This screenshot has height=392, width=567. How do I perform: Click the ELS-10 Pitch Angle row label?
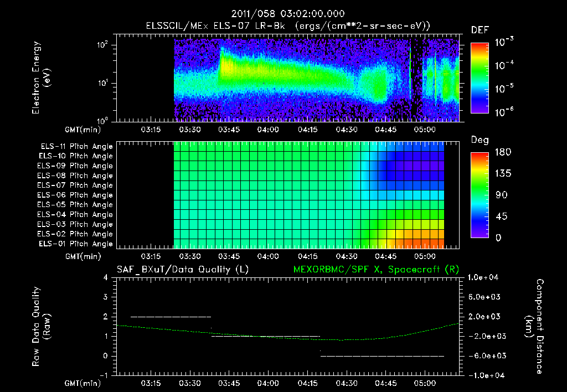pos(76,156)
